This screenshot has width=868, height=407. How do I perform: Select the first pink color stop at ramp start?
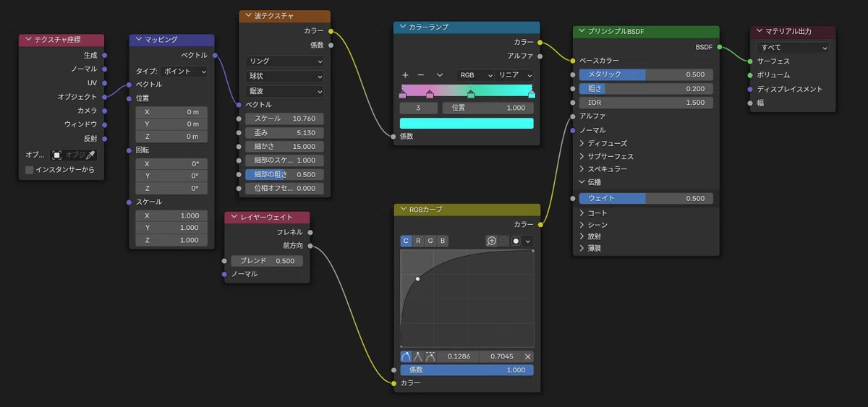pos(403,94)
